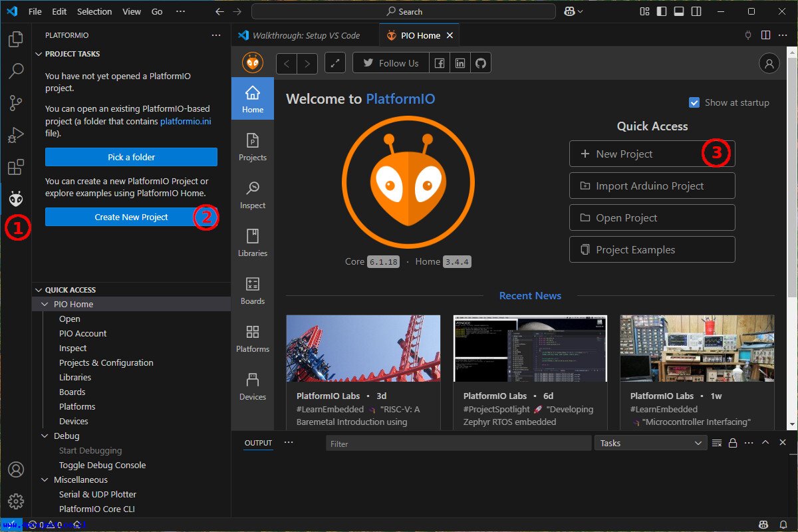This screenshot has height=532, width=798.
Task: Click the Pick a folder button
Action: 131,157
